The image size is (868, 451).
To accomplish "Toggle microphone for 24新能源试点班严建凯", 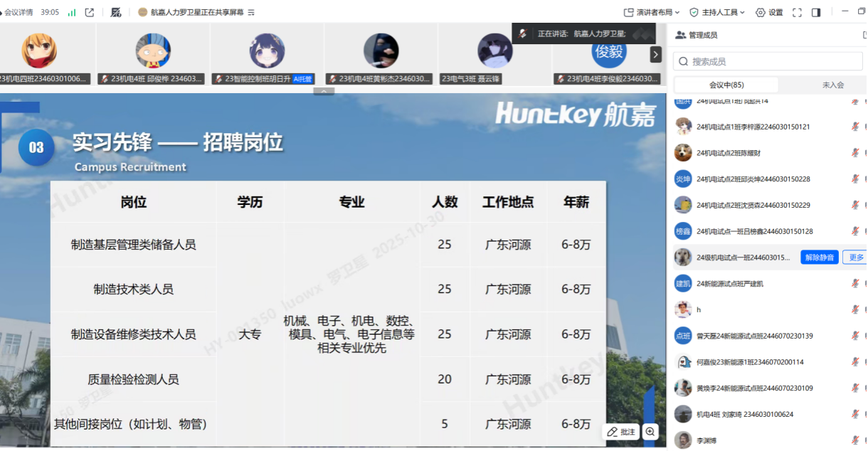I will click(x=855, y=284).
